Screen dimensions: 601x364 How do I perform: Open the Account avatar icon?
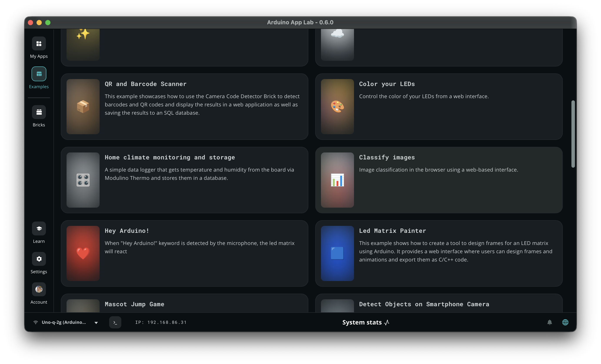click(x=39, y=290)
